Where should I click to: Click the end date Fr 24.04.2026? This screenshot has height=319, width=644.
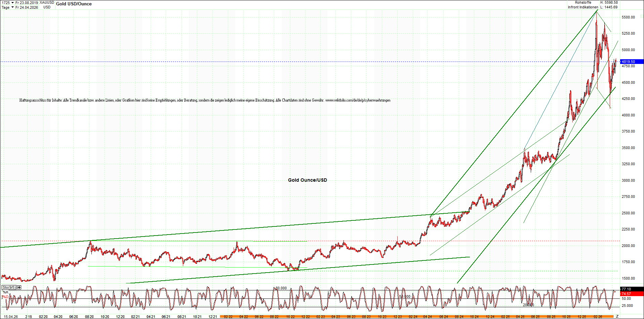pyautogui.click(x=27, y=7)
